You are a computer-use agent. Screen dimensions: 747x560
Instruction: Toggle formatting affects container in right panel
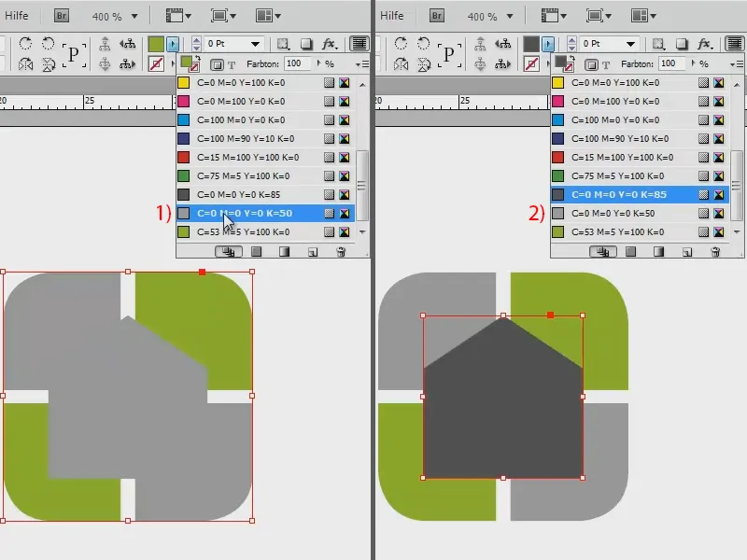coord(591,64)
